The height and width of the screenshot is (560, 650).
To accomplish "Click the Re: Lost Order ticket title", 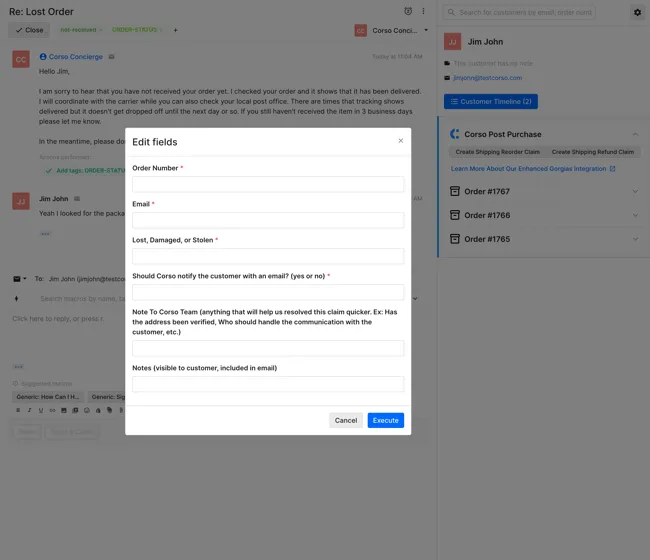I will coord(41,12).
